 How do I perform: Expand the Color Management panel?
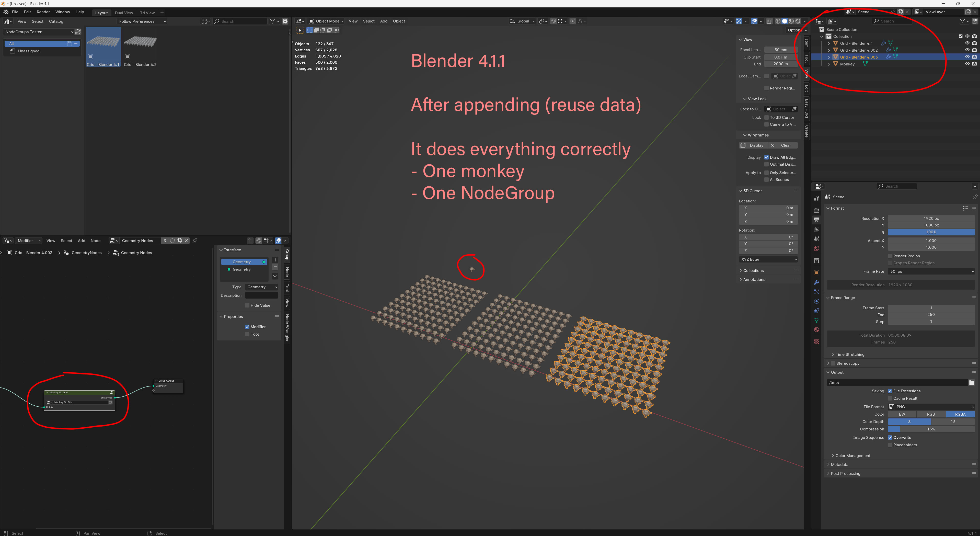pyautogui.click(x=852, y=456)
